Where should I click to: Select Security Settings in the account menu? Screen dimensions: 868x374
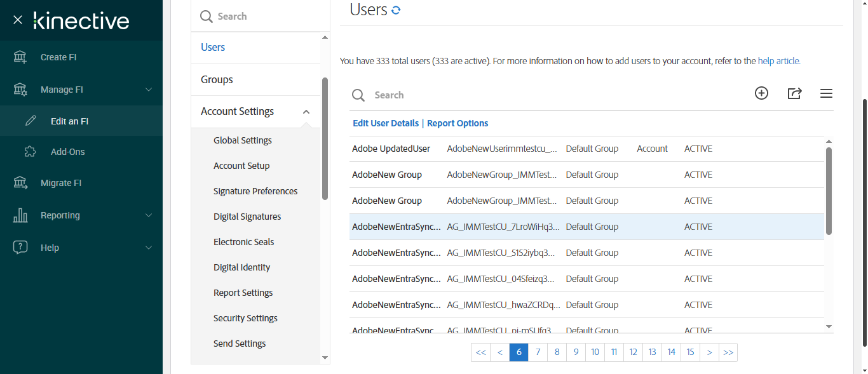pyautogui.click(x=245, y=318)
